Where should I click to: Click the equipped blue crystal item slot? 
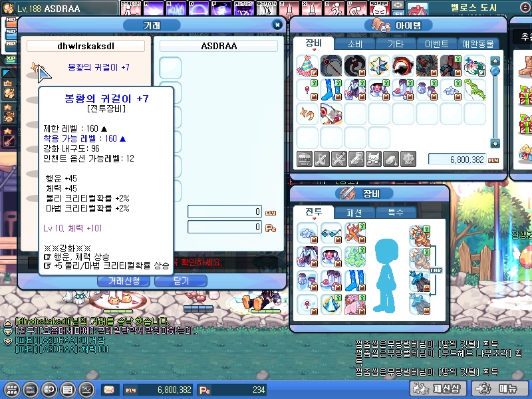tap(331, 303)
